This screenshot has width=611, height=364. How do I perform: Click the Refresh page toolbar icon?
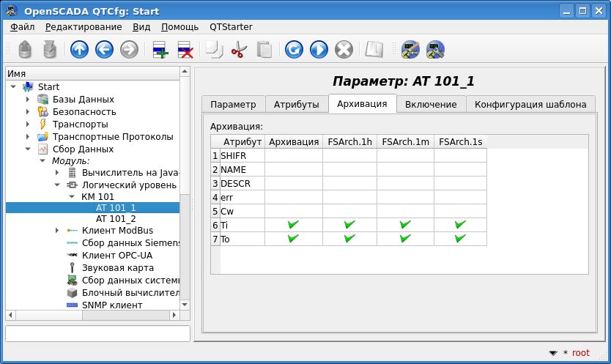pyautogui.click(x=294, y=50)
